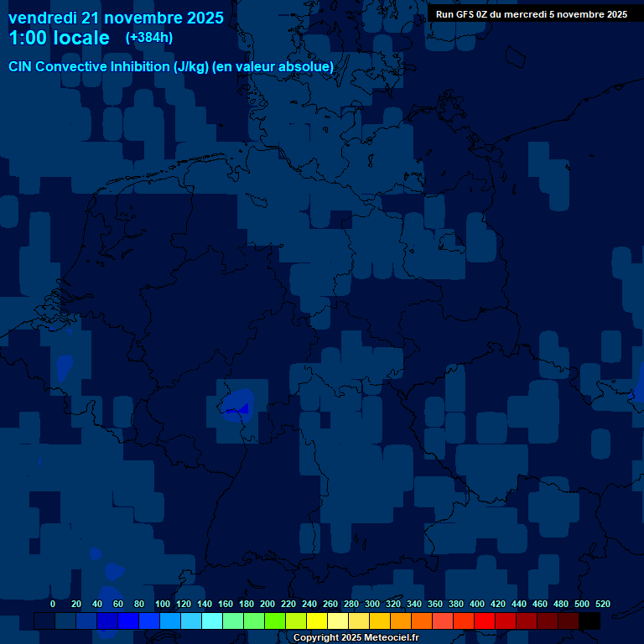Click the 'CIN Convective Inhibition (J/kg)' title
Image resolution: width=644 pixels, height=644 pixels.
(x=108, y=66)
